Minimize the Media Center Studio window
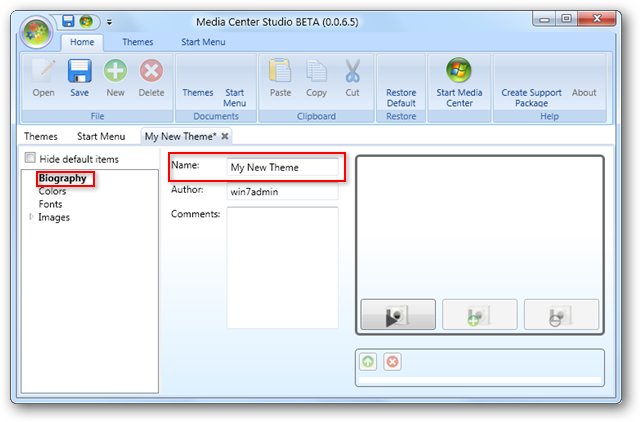The height and width of the screenshot is (422, 640). 544,19
